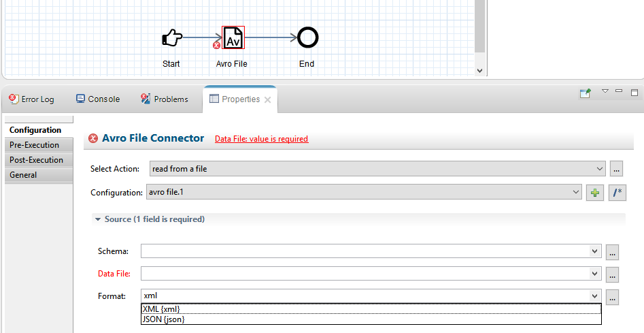The image size is (644, 333).
Task: Click the Format field containing xml
Action: [x=365, y=296]
